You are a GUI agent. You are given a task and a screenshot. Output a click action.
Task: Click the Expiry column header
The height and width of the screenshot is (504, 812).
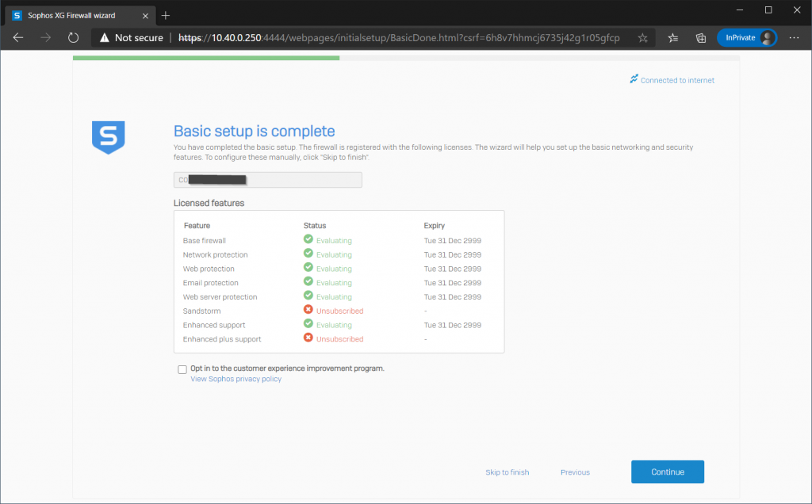pyautogui.click(x=435, y=226)
